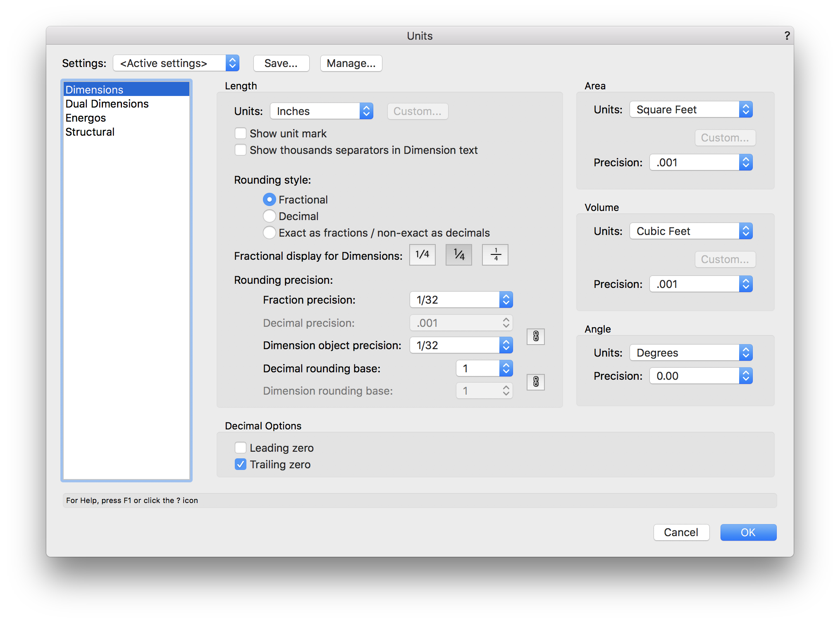Uncheck the Trailing zero checkbox
840x623 pixels.
coord(241,464)
